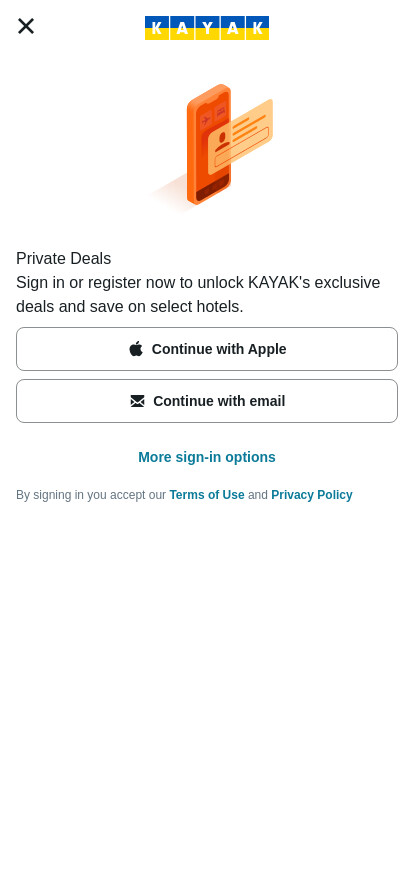The width and height of the screenshot is (414, 896).
Task: Click the bed icon on the phone illustration
Action: pos(221,112)
